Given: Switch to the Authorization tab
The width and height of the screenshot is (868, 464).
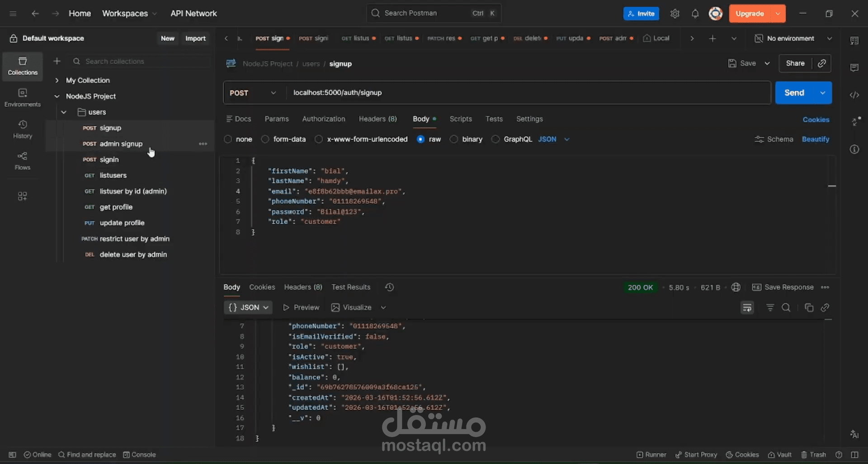Looking at the screenshot, I should [324, 119].
